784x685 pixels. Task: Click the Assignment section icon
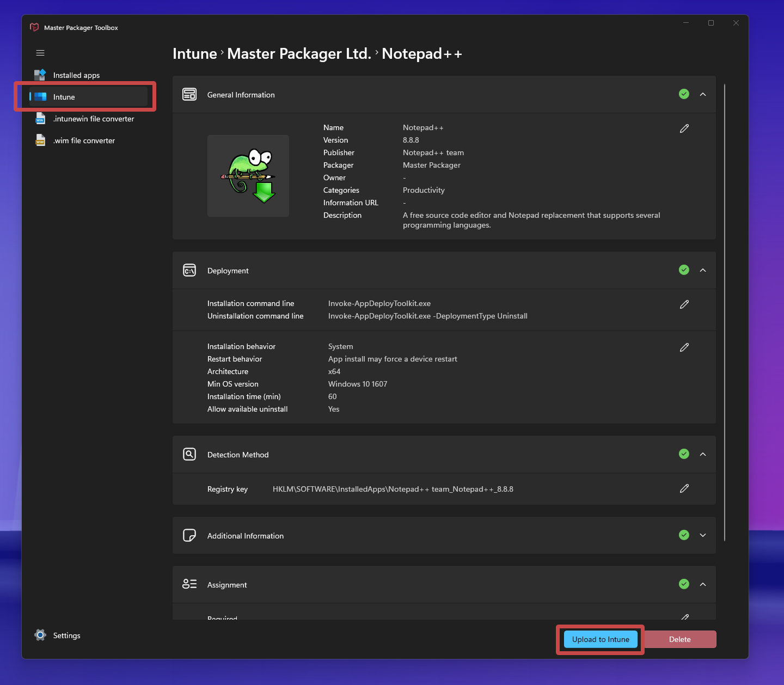click(189, 584)
